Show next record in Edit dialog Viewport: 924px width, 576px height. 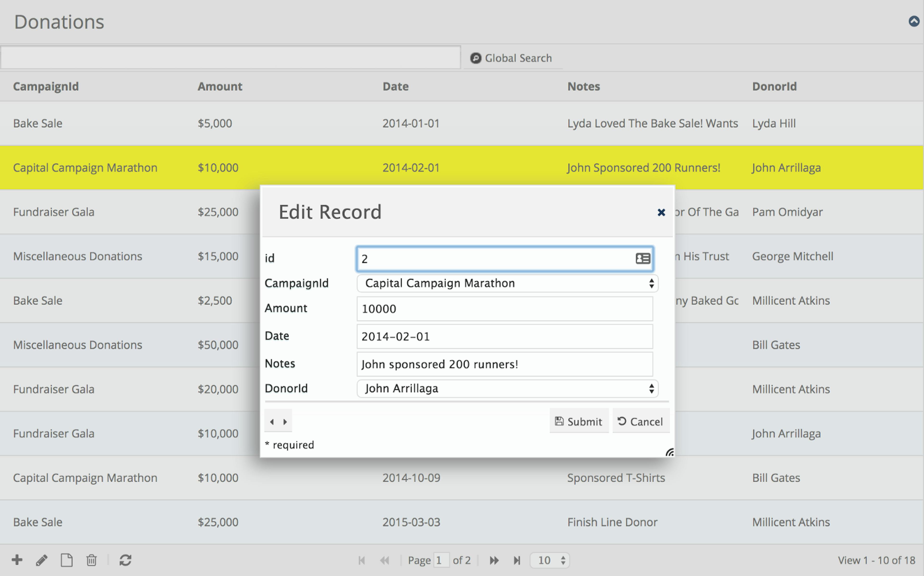285,422
